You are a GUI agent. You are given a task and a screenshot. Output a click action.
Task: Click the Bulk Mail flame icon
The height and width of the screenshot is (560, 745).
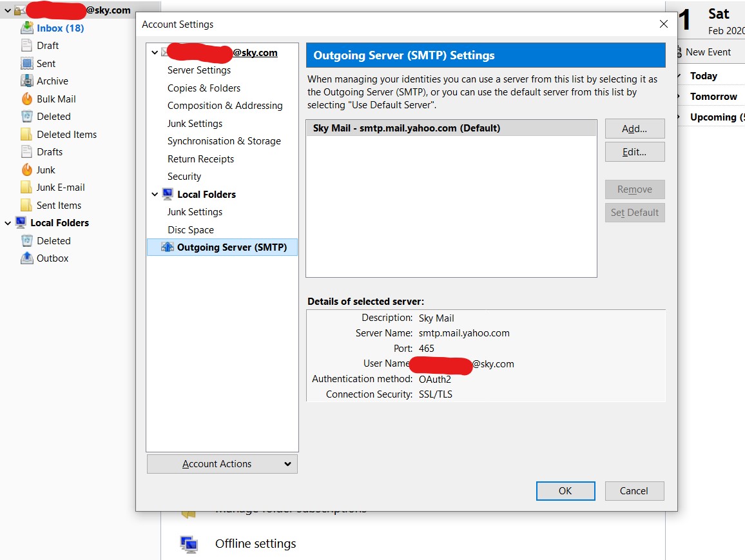pos(26,99)
